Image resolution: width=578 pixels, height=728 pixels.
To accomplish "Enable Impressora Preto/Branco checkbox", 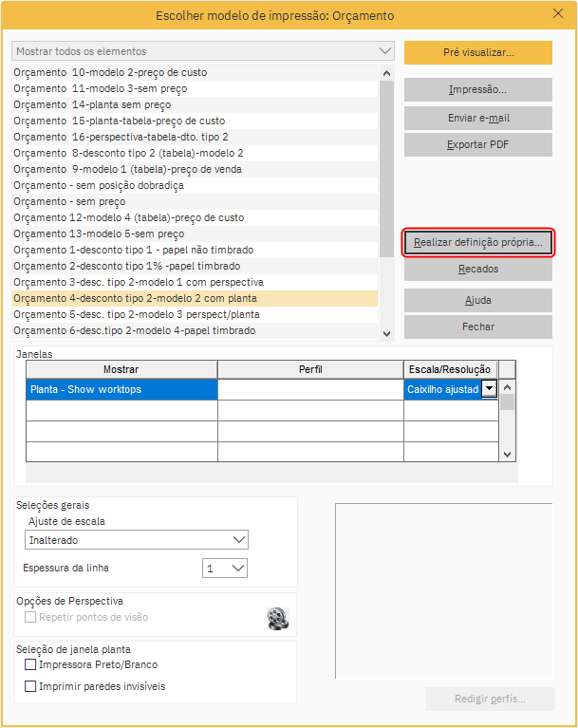I will (x=30, y=664).
